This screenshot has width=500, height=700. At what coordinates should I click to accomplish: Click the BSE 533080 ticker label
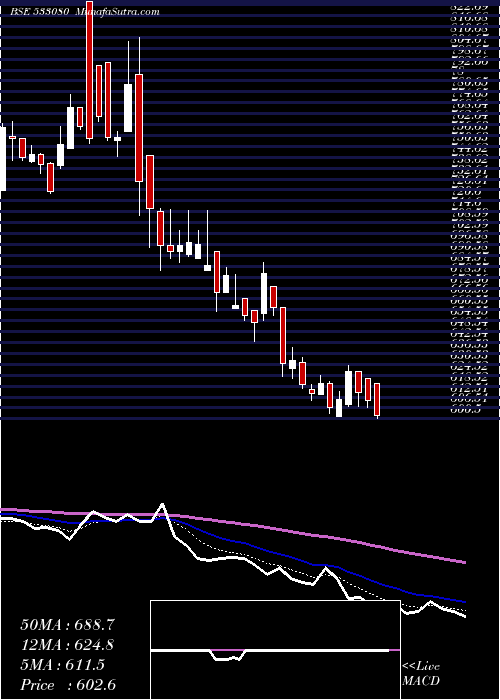(x=40, y=12)
